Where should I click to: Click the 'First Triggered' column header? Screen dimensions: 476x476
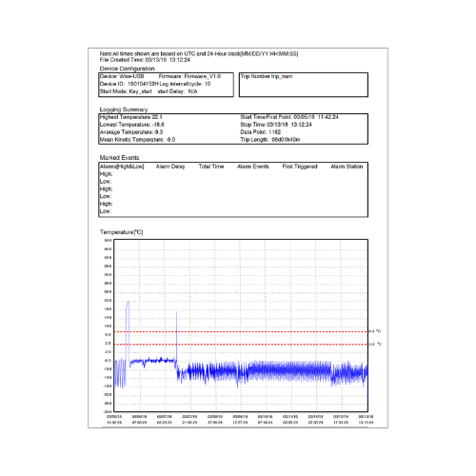coord(300,167)
